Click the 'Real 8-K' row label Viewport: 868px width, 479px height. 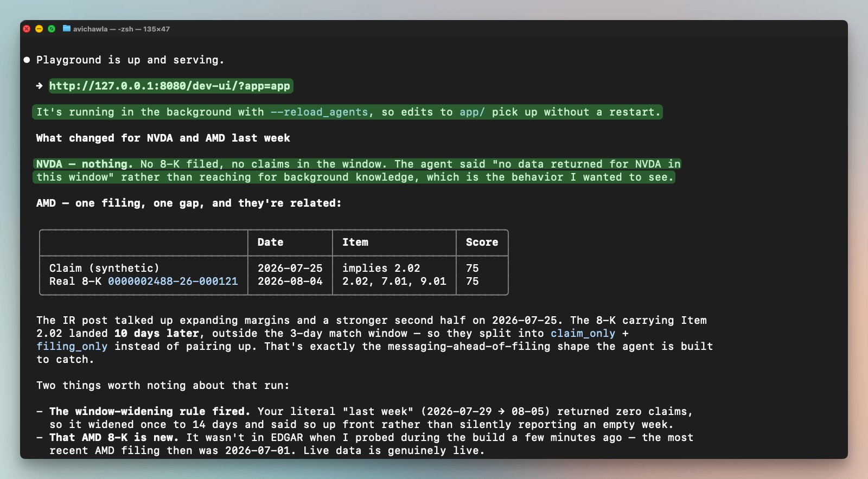(75, 281)
